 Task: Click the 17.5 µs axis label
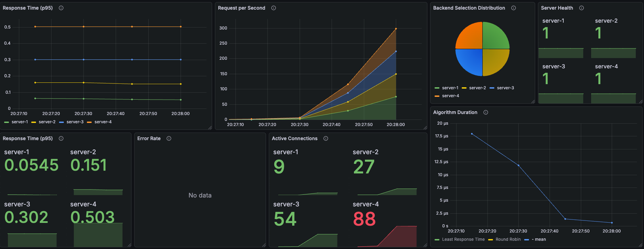click(x=441, y=136)
